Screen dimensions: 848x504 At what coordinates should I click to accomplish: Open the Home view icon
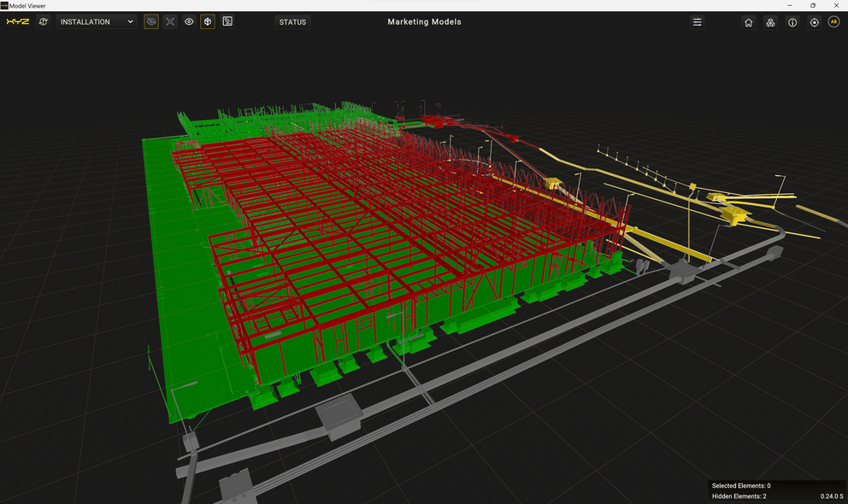pos(748,22)
